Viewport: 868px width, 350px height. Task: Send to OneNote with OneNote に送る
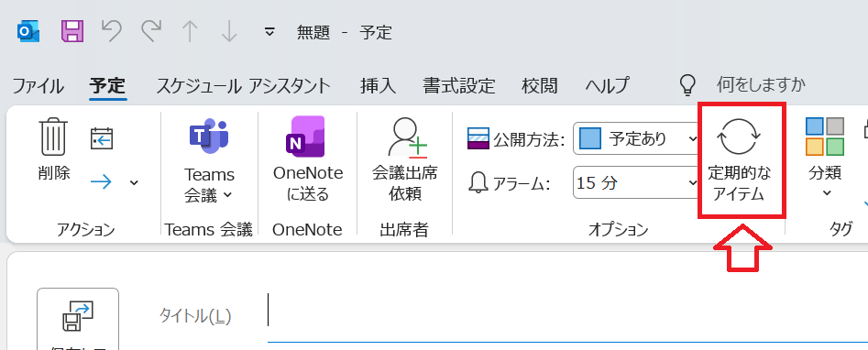point(308,159)
